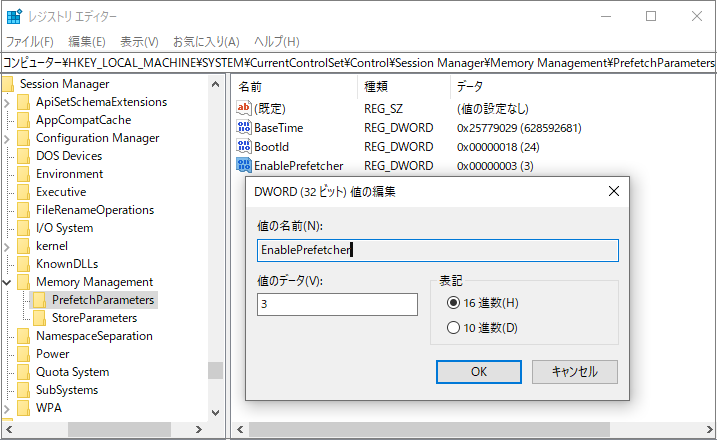Click the tree pane horizontal scrollbar thumb
This screenshot has height=440, width=717.
click(x=119, y=429)
